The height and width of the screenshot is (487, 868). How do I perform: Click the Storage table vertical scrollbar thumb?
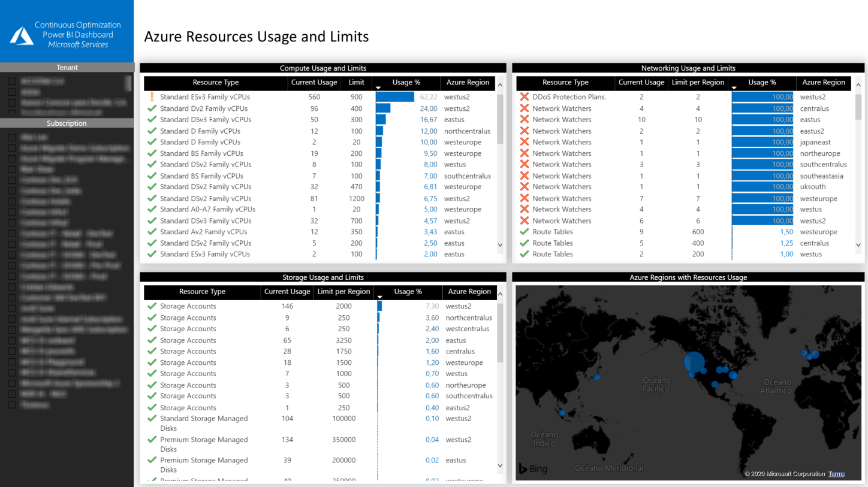[x=501, y=332]
